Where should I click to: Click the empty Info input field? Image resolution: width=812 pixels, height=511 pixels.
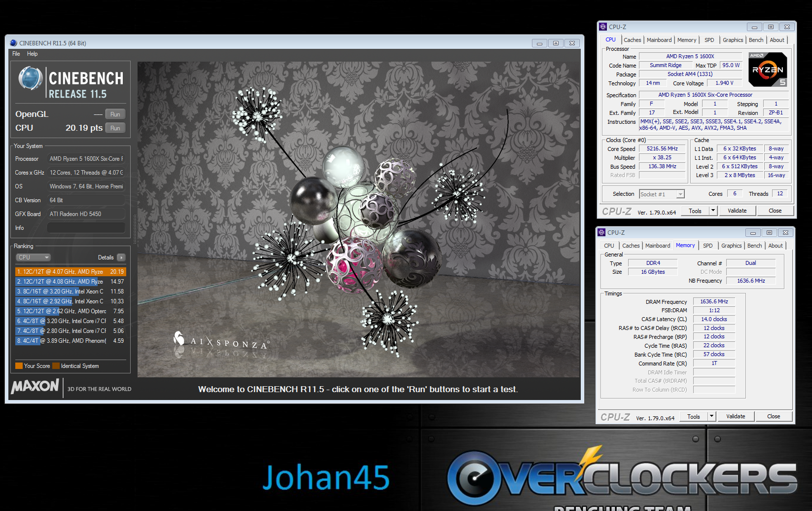86,228
